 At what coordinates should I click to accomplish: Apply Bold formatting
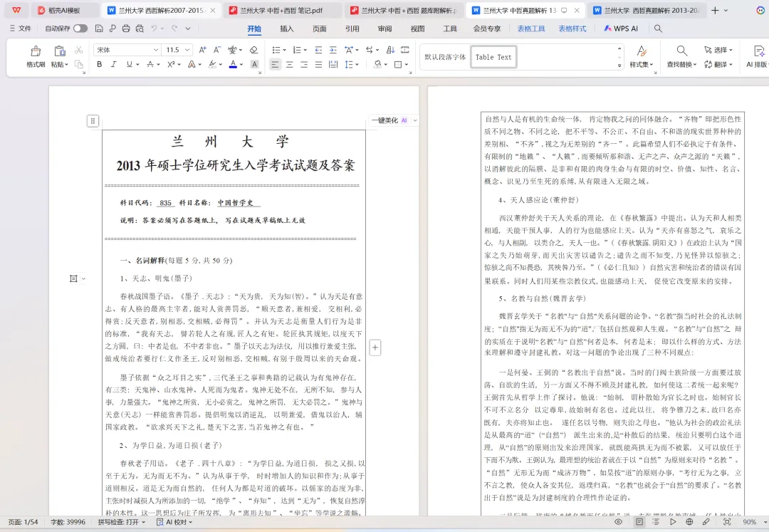100,64
